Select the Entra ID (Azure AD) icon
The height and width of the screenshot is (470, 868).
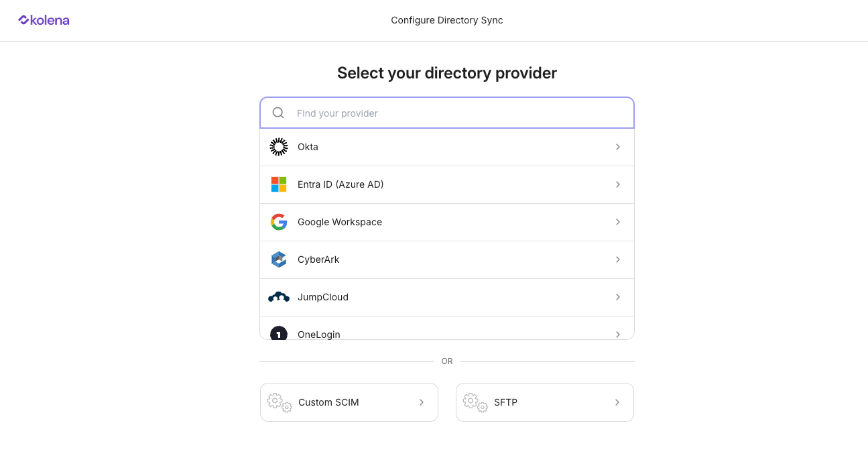coord(278,184)
